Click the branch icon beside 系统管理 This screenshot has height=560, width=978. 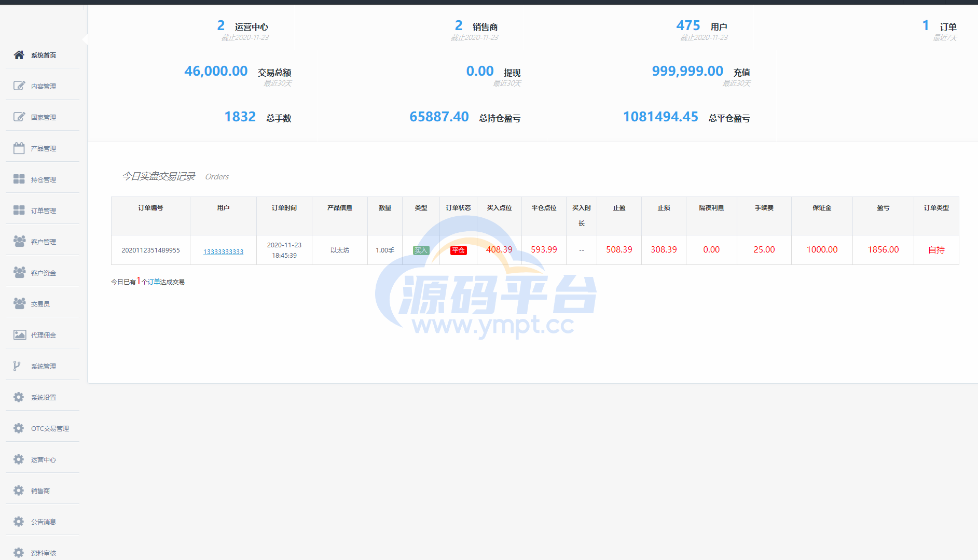pyautogui.click(x=17, y=366)
